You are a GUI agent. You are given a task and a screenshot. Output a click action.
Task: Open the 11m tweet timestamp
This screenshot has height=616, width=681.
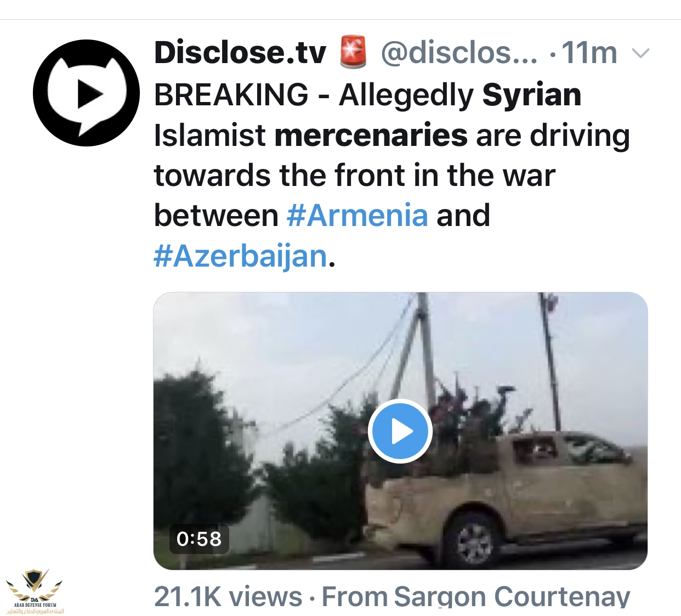point(589,53)
